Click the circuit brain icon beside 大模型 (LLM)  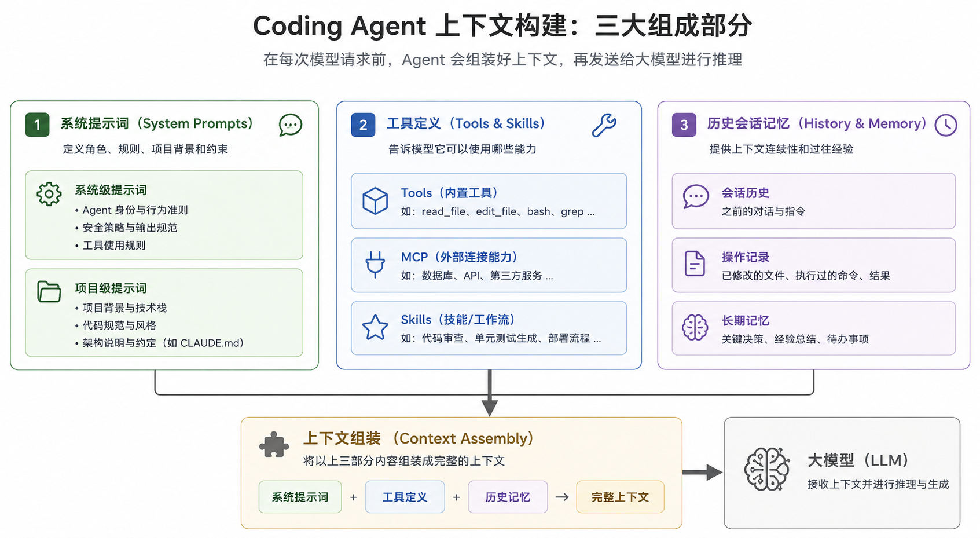click(767, 469)
